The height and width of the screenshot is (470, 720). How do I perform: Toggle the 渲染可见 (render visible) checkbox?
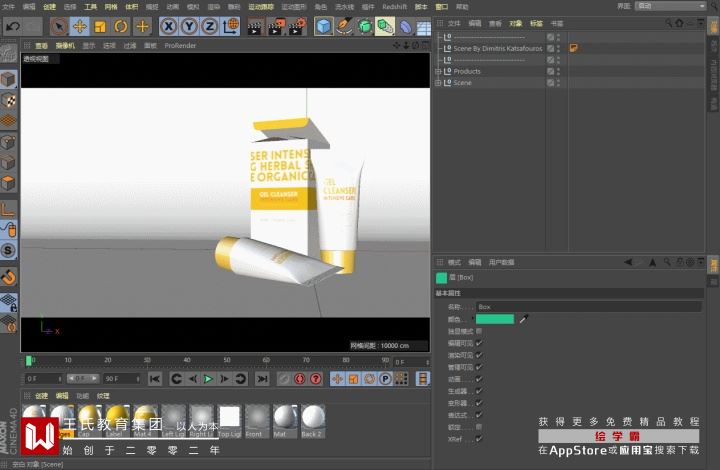[479, 355]
